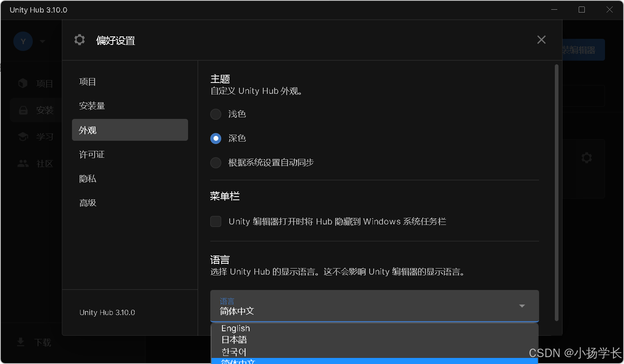Click the Unity Hub 3.10.0 version text
This screenshot has width=624, height=364.
[x=107, y=313]
